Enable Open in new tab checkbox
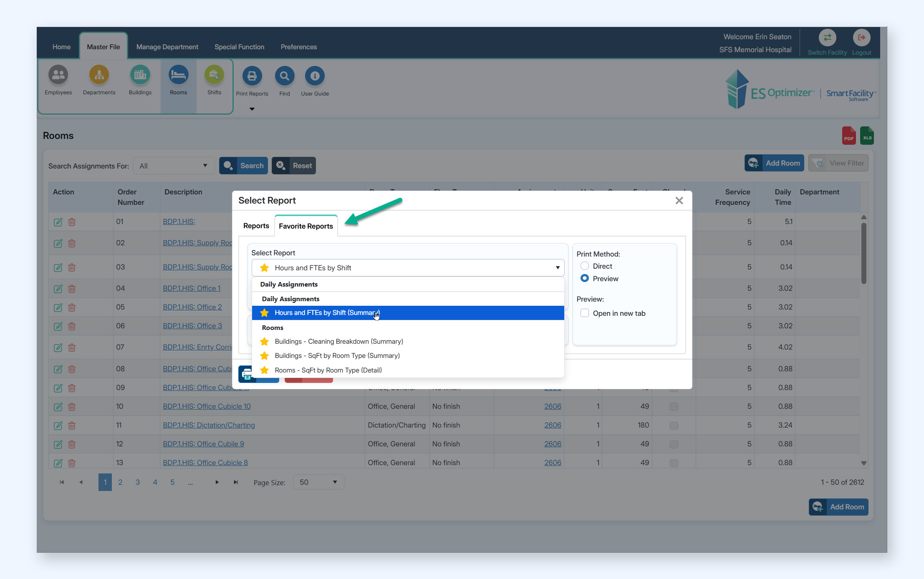Viewport: 924px width, 579px height. (x=585, y=313)
